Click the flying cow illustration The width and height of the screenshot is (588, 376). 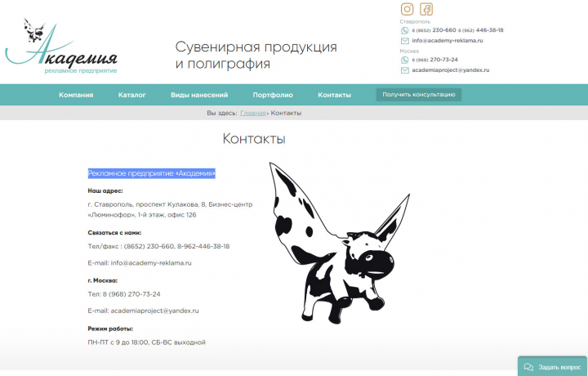340,243
